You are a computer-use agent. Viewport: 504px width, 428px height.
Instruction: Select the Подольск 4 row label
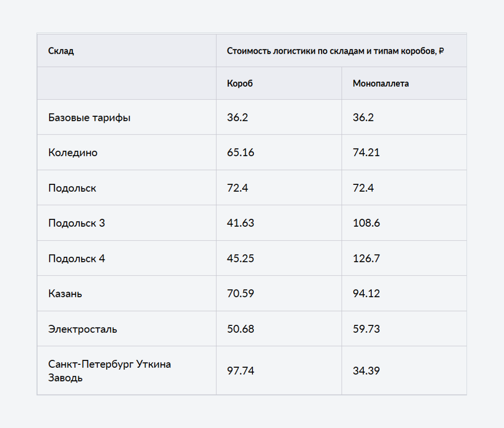tap(77, 258)
